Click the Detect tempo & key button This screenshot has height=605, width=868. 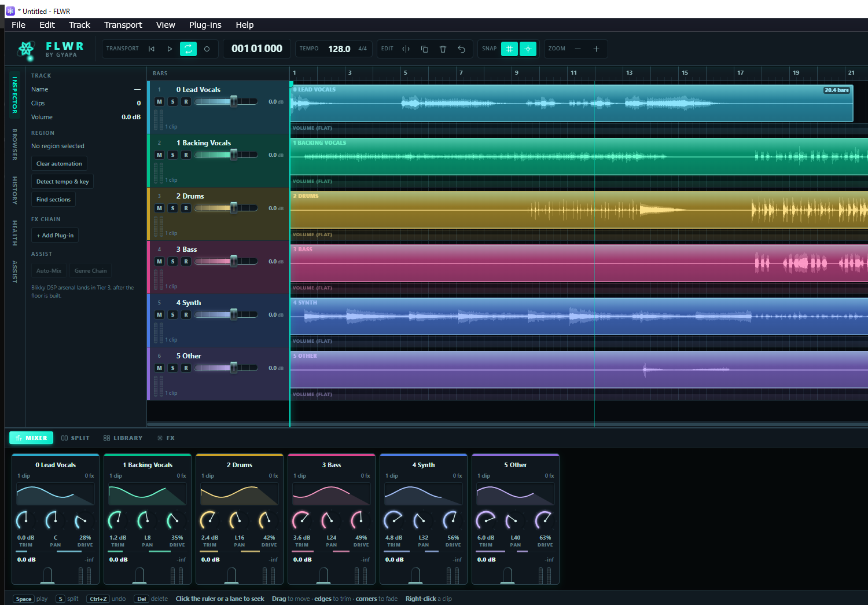(x=62, y=182)
